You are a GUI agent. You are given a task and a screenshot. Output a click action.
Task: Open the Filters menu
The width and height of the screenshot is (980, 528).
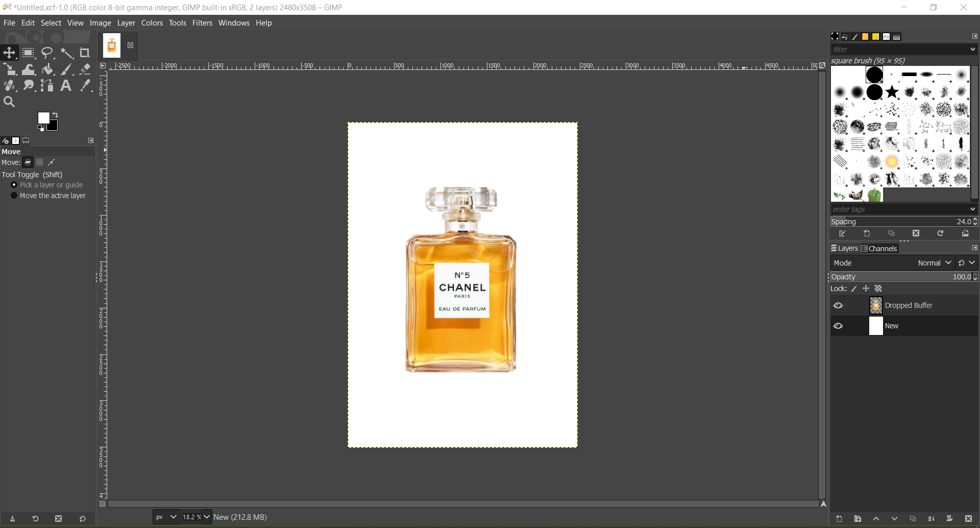click(x=203, y=23)
